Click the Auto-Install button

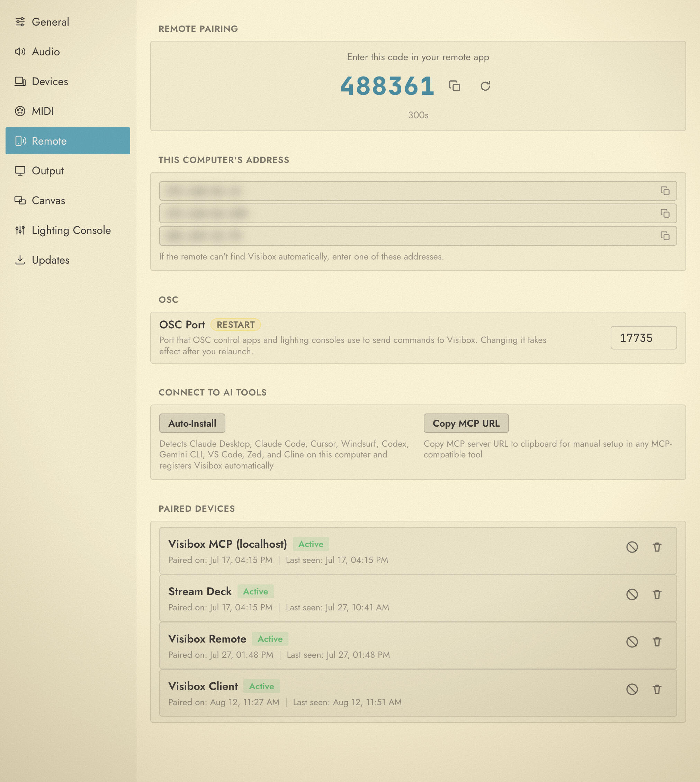point(192,423)
